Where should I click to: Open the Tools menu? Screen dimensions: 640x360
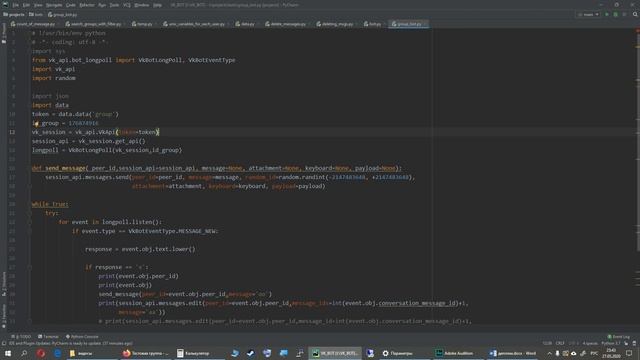click(x=114, y=5)
